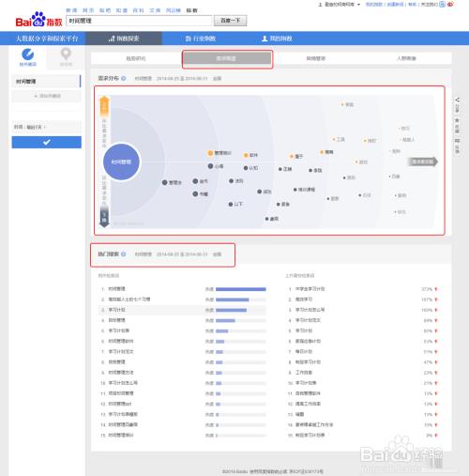Open the 指数探索 nav tab

tap(124, 38)
